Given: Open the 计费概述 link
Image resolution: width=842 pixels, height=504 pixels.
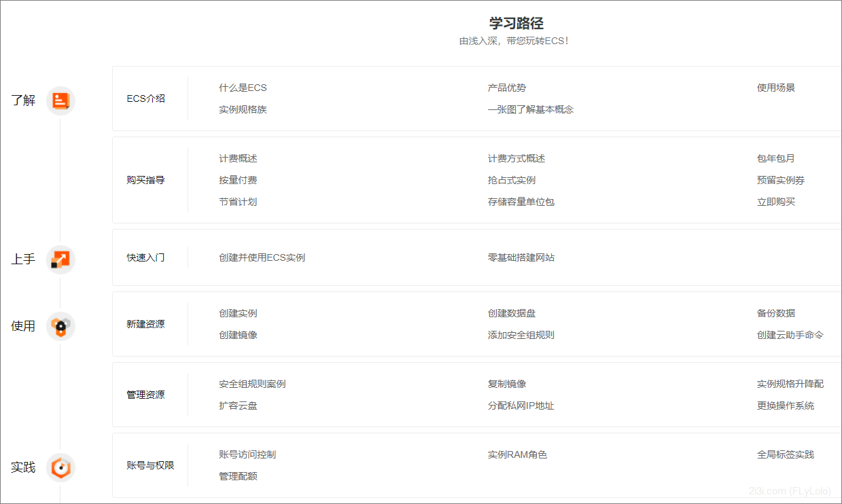Looking at the screenshot, I should (238, 158).
